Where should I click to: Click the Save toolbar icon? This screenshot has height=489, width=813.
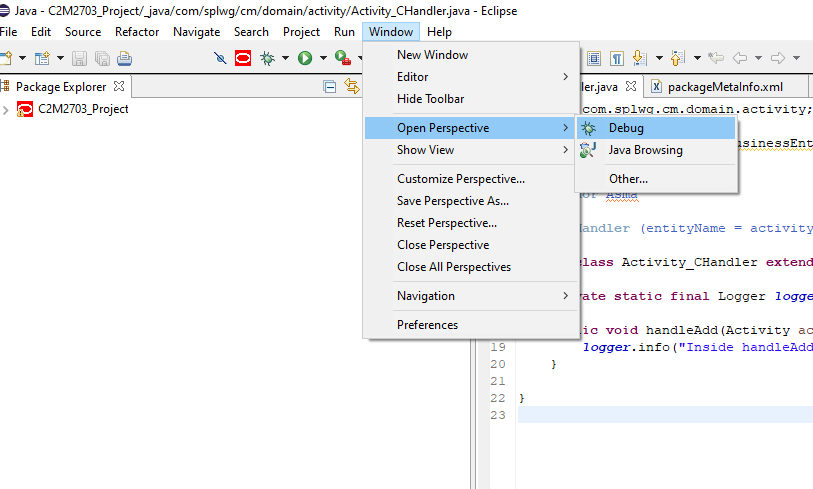coord(79,58)
